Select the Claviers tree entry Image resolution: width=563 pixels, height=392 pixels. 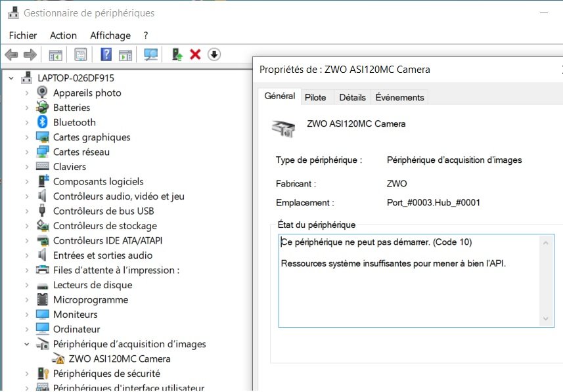[70, 167]
